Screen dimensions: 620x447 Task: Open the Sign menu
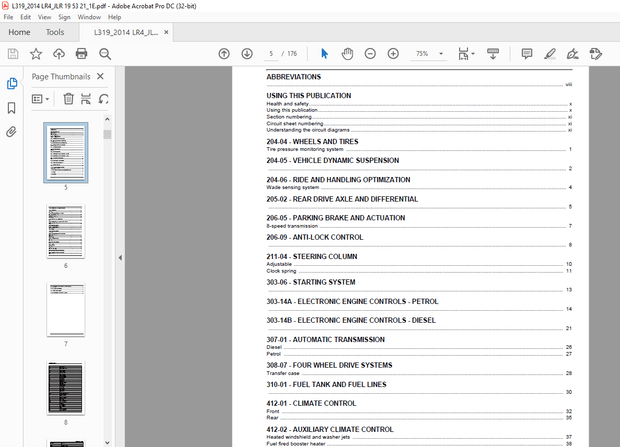click(64, 17)
